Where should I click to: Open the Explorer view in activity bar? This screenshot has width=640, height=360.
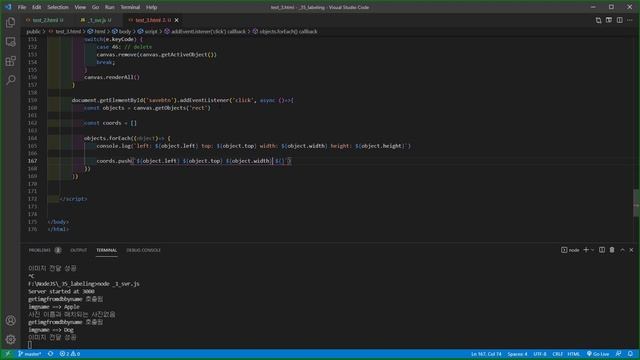pos(11,22)
